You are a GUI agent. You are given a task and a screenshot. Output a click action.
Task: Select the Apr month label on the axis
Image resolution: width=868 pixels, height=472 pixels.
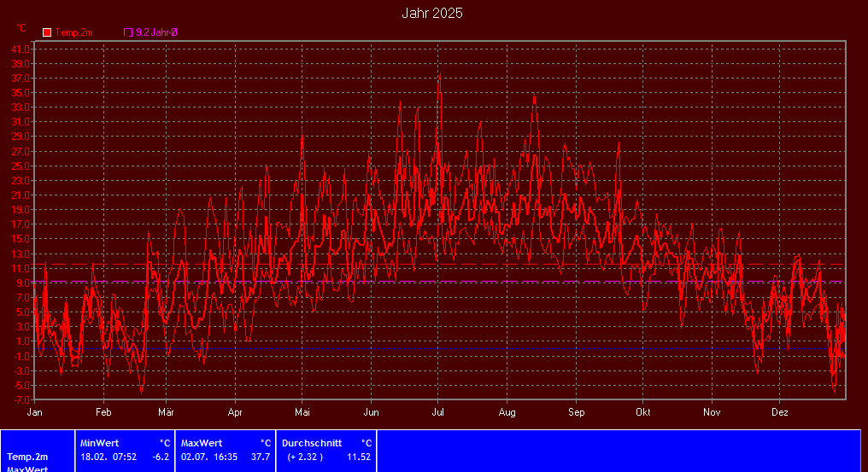235,411
